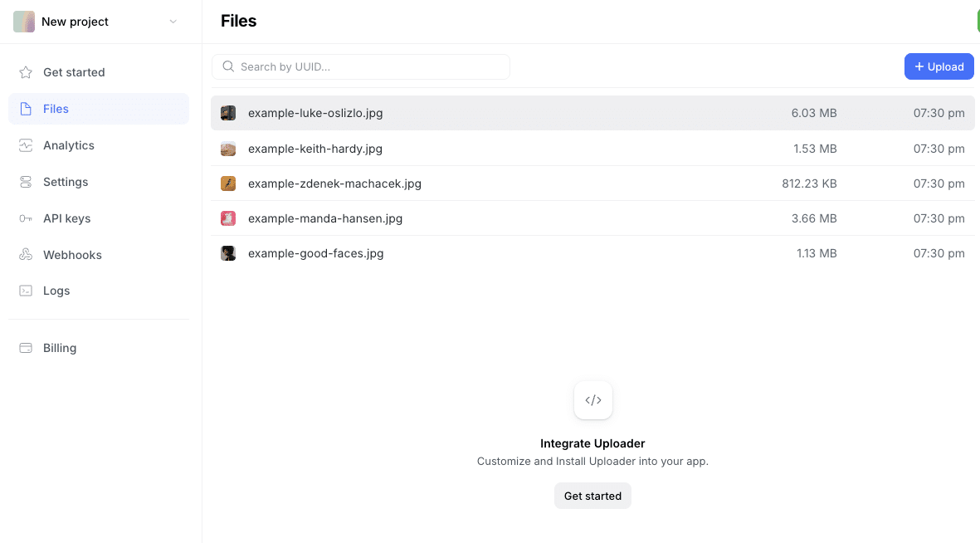Click the search magnifier icon

point(228,66)
